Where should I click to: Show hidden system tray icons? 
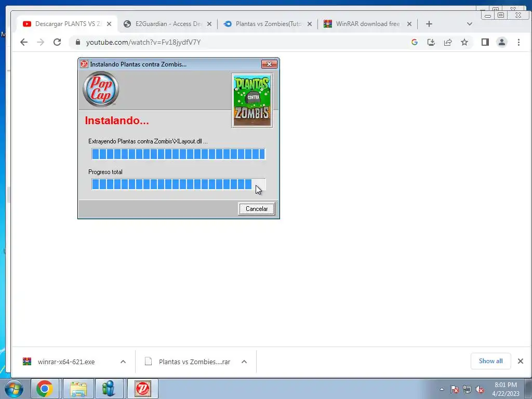pos(442,389)
